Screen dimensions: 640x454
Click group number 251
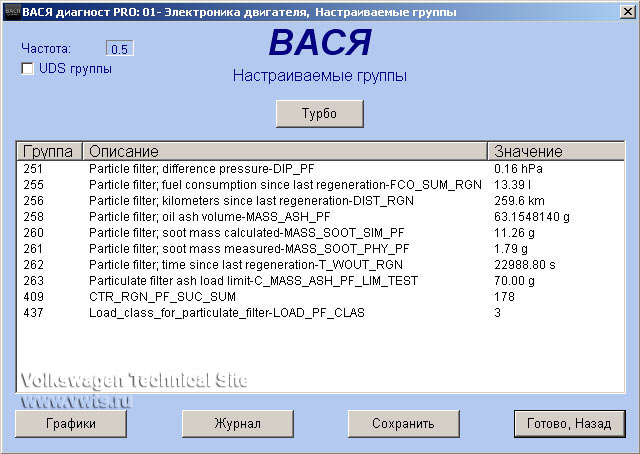(x=33, y=169)
